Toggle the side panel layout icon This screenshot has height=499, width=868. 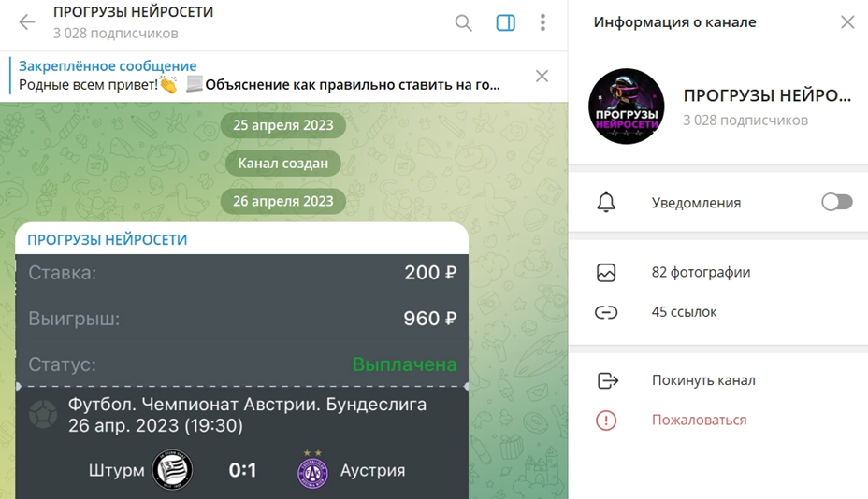pyautogui.click(x=505, y=22)
